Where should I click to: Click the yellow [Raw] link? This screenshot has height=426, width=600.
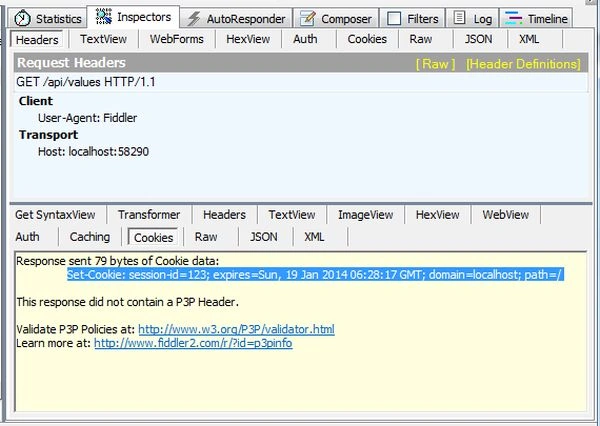pyautogui.click(x=435, y=64)
